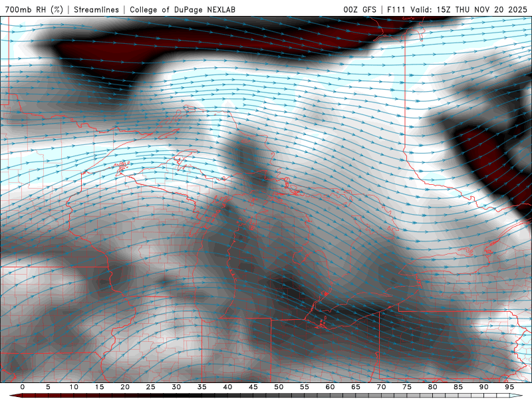Select the colorbar label "85"
532x399 pixels.
458,387
